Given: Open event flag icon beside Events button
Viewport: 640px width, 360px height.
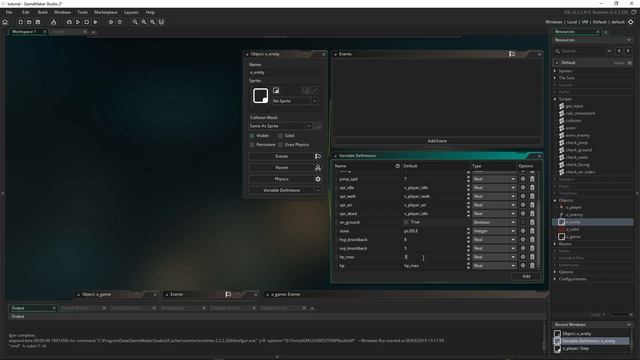Looking at the screenshot, I should click(318, 156).
